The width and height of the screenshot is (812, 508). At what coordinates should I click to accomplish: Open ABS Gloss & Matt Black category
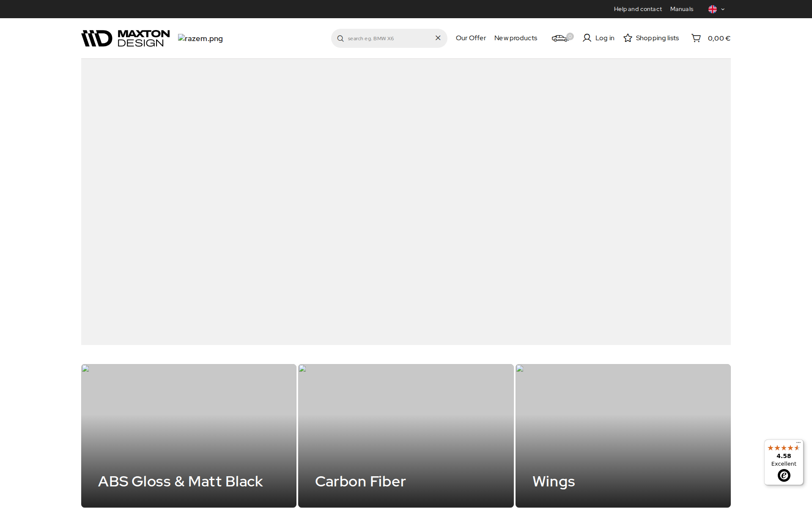(x=189, y=436)
